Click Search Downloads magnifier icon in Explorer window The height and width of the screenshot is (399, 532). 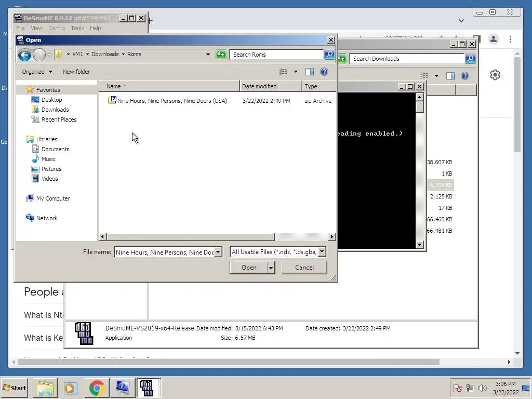[470, 58]
